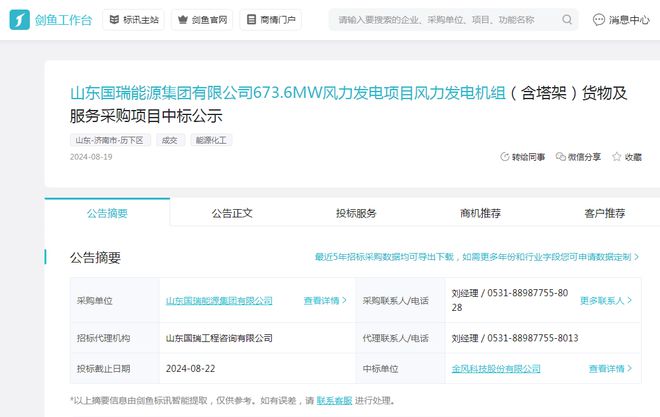This screenshot has height=417, width=660.
Task: Click the 能源化工 industry tag
Action: (x=211, y=140)
